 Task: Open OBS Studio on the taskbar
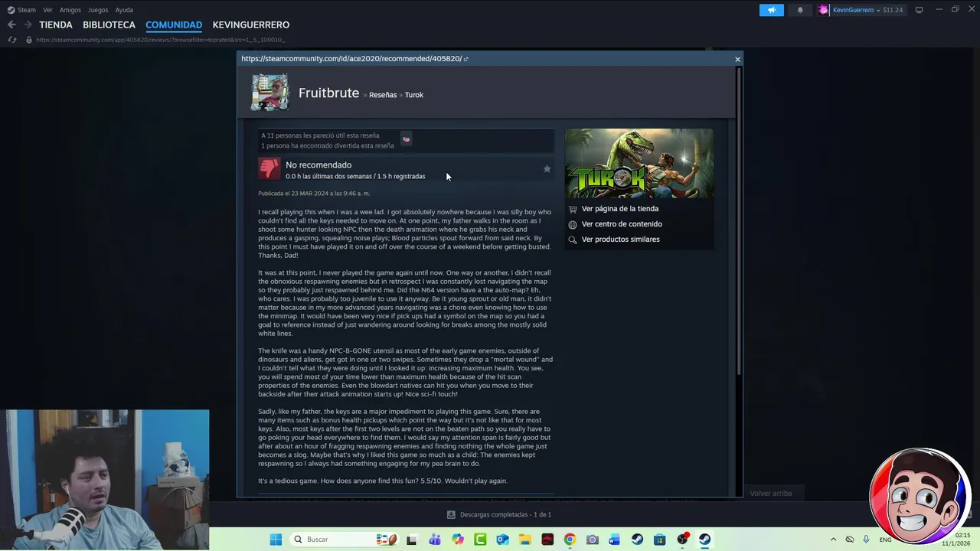click(x=682, y=540)
